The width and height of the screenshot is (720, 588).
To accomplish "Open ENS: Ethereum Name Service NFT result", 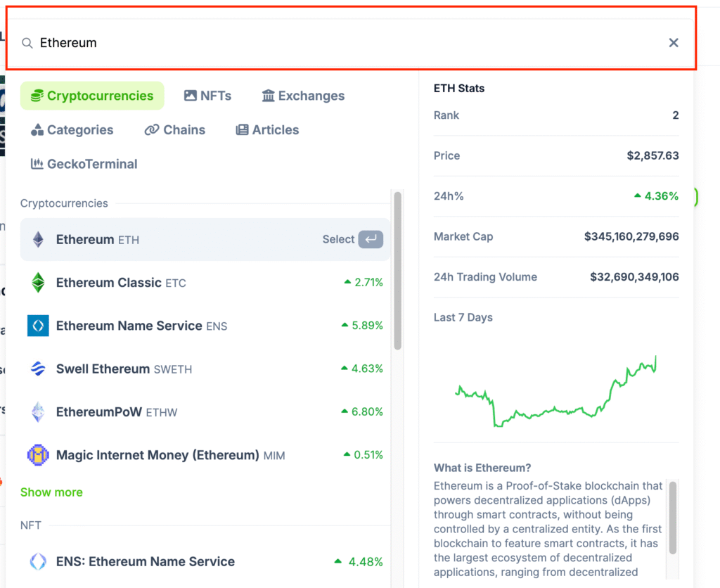I will point(205,561).
